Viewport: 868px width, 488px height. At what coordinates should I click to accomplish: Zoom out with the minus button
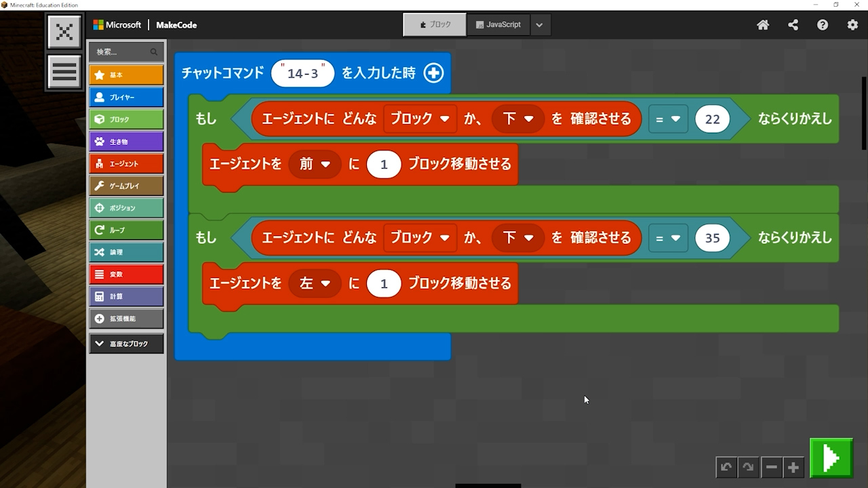[x=771, y=467]
